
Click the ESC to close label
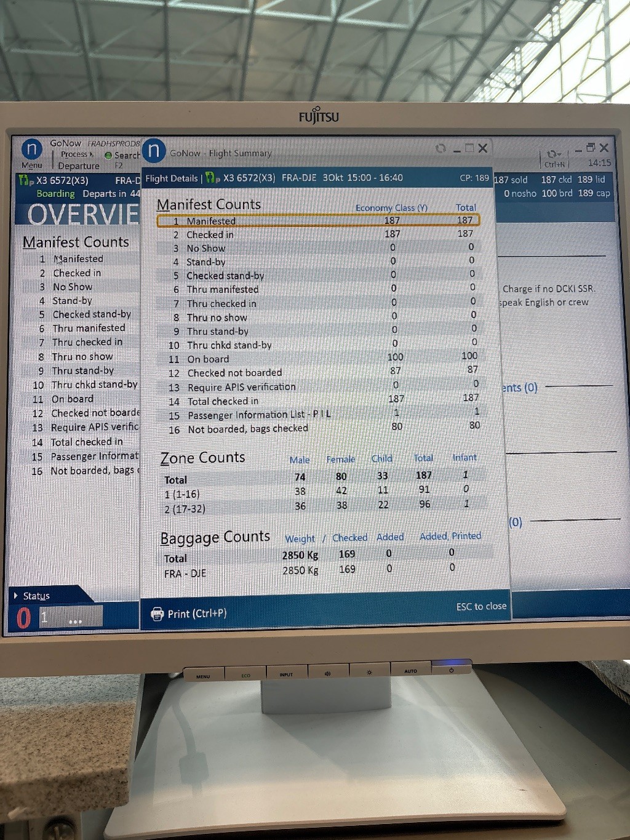tap(481, 606)
